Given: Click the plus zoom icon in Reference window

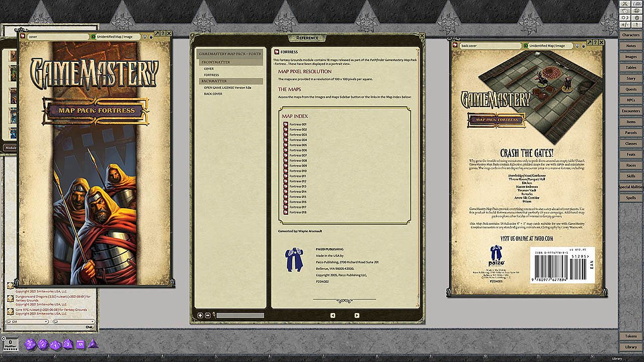Looking at the screenshot, I should point(200,315).
